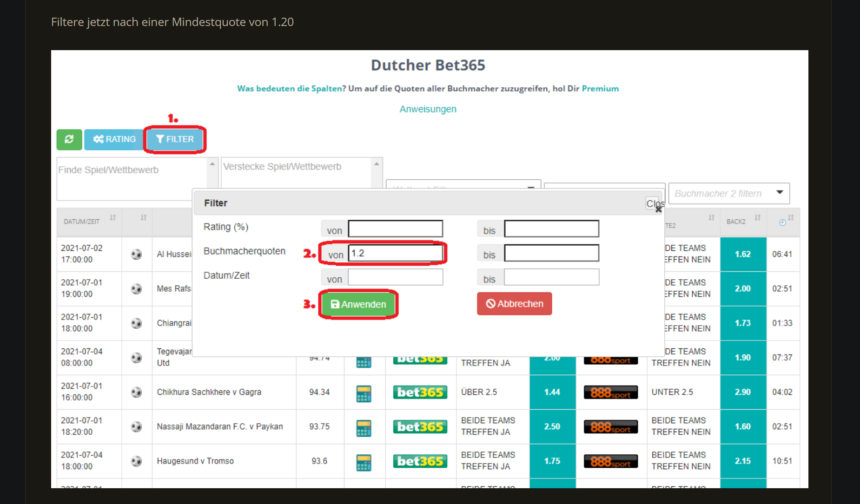Image resolution: width=860 pixels, height=504 pixels.
Task: Focus the Rating (%) bis field
Action: point(552,229)
